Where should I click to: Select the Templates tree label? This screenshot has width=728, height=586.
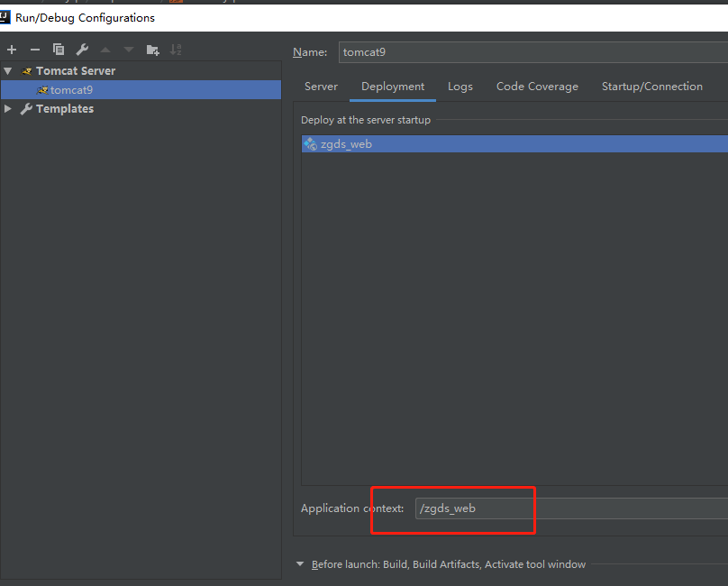(x=65, y=109)
